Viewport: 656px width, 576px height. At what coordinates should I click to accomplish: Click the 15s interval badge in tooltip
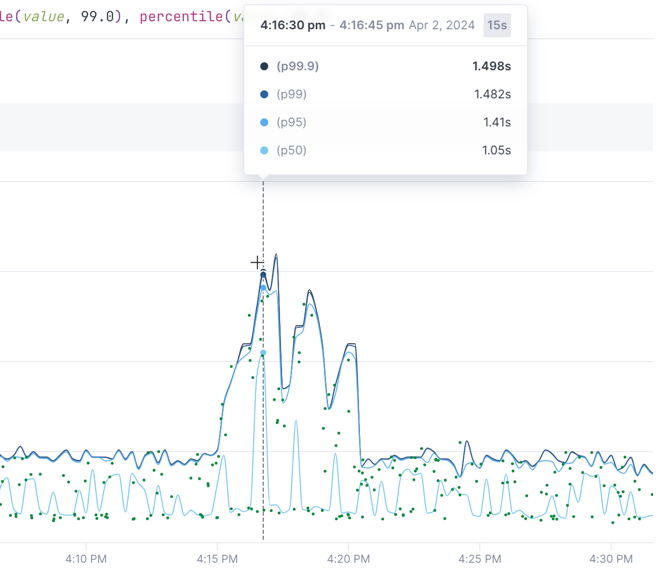497,26
